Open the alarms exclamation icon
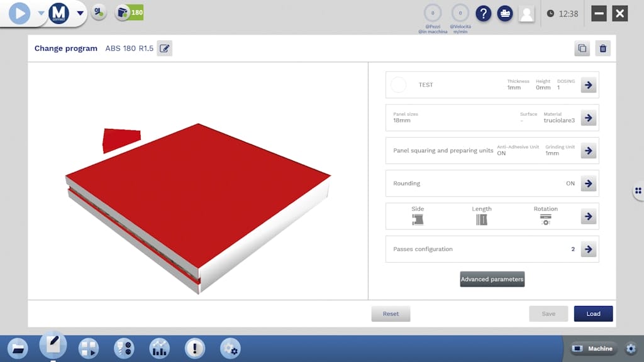 tap(195, 348)
